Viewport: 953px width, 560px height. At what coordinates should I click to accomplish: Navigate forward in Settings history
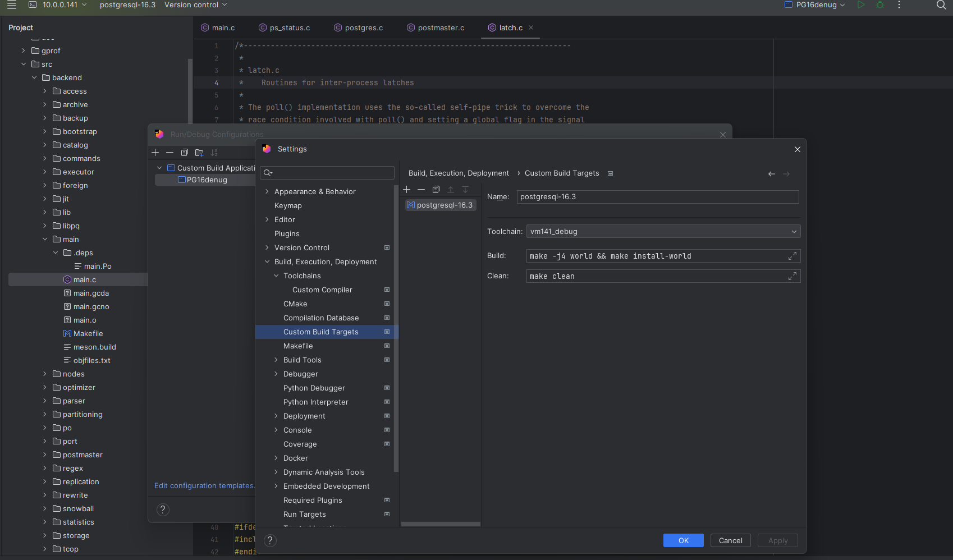click(786, 174)
